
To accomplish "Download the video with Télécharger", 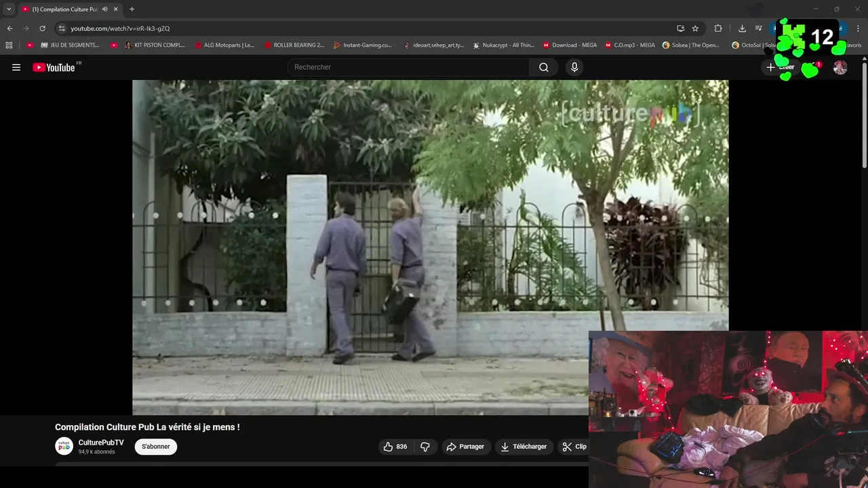I will [x=524, y=447].
